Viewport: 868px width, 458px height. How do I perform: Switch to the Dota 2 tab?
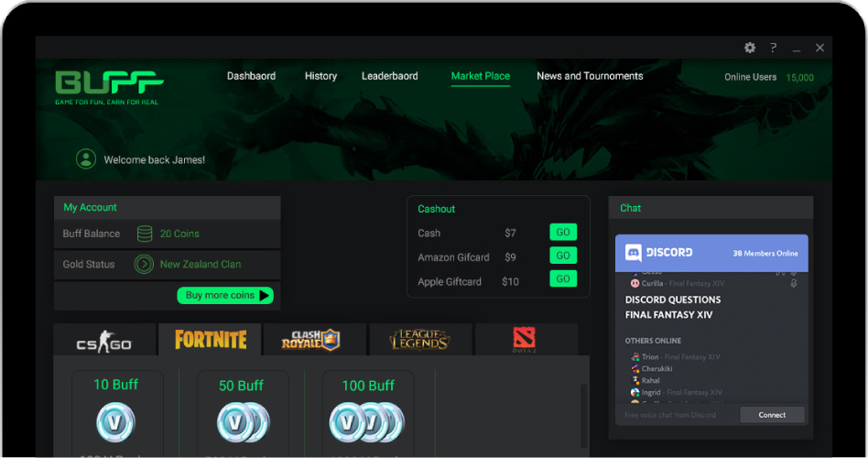coord(526,340)
